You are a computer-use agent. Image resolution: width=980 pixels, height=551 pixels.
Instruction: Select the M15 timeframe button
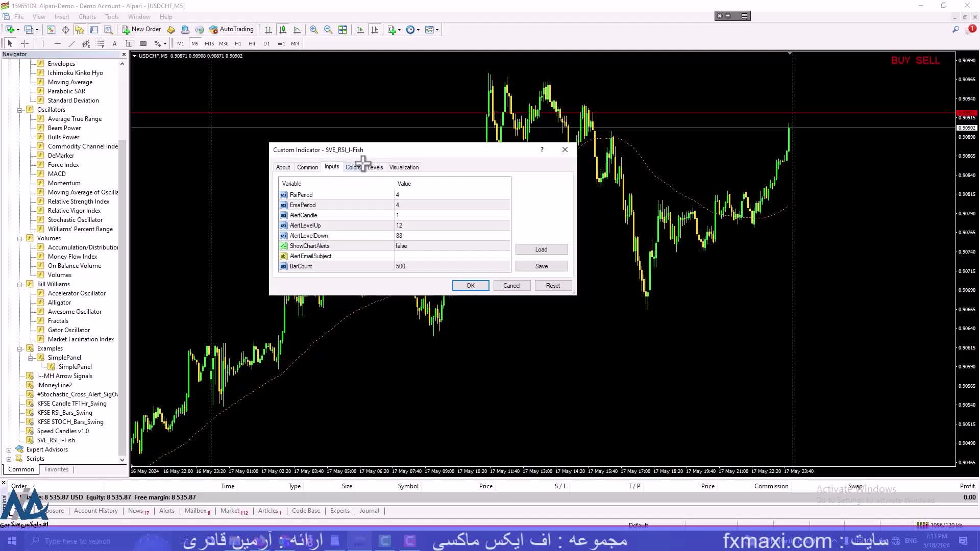click(x=209, y=43)
